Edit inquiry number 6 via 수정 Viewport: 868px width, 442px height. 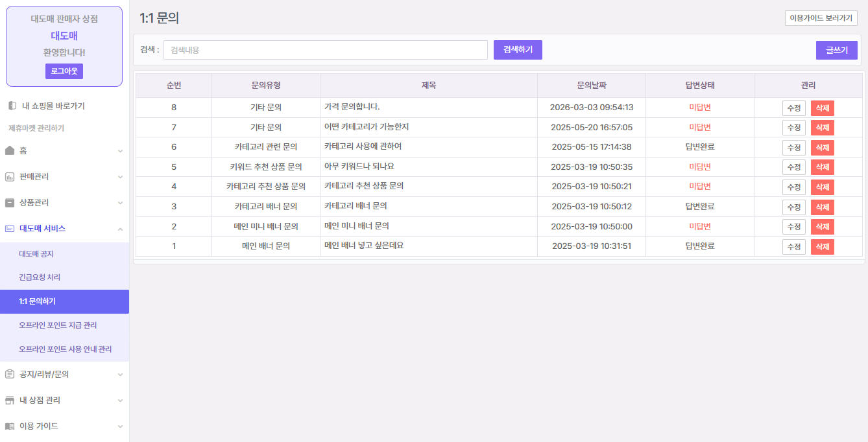[x=793, y=147]
